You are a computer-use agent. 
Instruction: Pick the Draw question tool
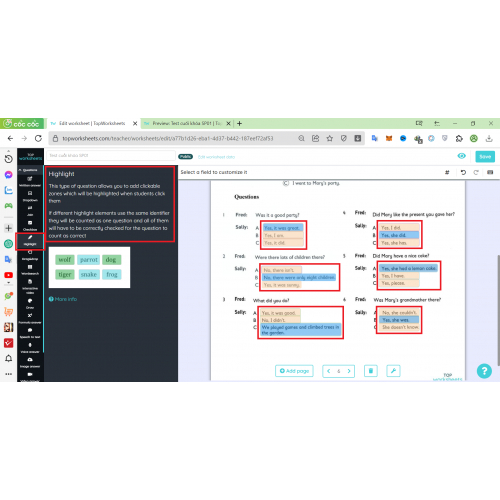click(30, 304)
